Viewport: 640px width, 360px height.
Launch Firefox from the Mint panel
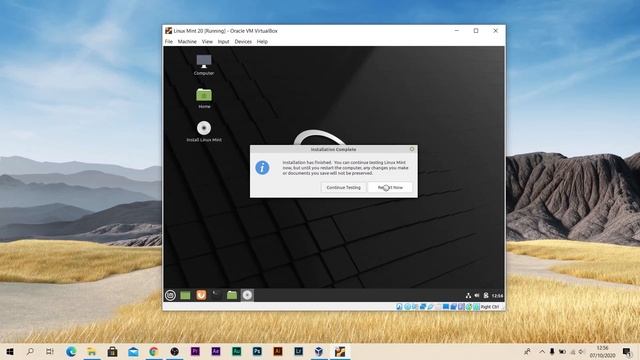click(201, 295)
